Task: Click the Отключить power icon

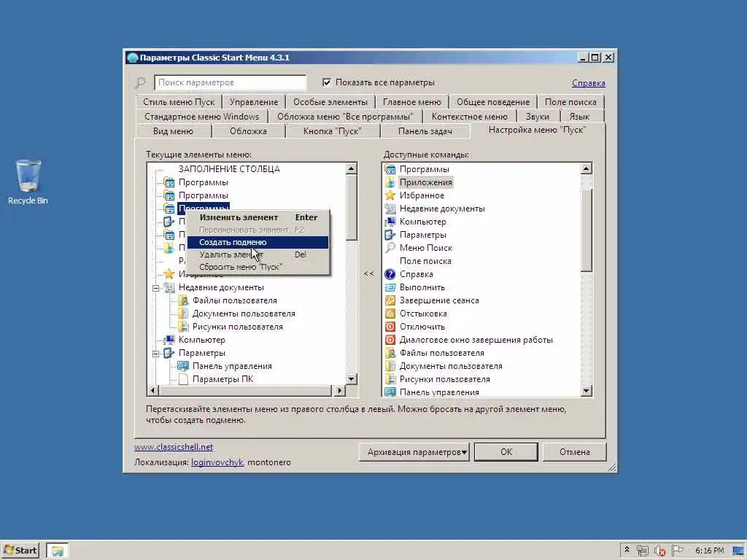Action: pyautogui.click(x=390, y=327)
